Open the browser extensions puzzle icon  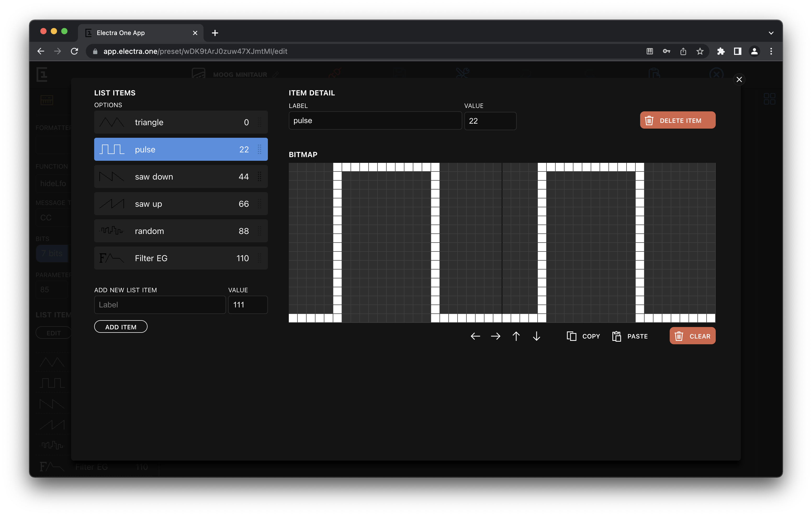pos(721,51)
